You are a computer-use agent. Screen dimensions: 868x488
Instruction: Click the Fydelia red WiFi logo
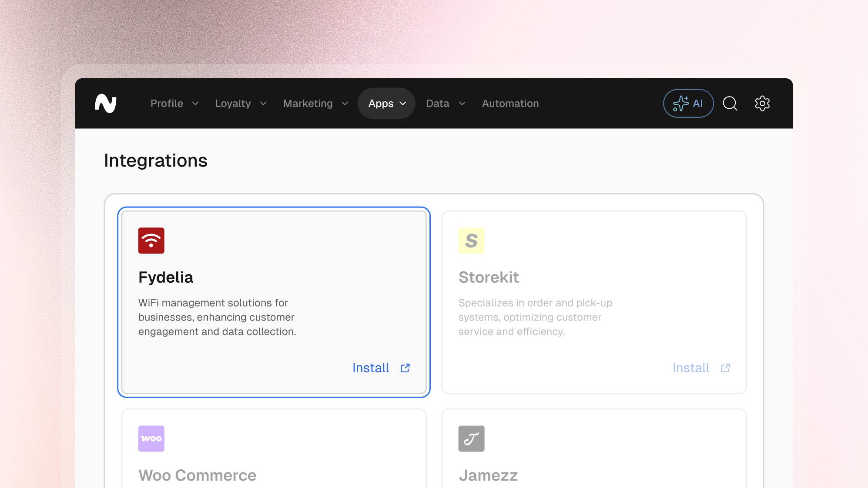tap(151, 241)
